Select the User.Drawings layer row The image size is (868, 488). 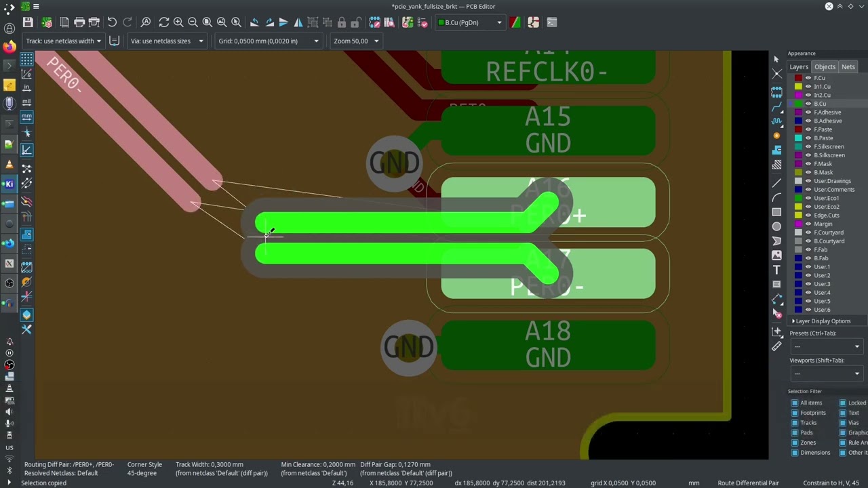pyautogui.click(x=827, y=181)
